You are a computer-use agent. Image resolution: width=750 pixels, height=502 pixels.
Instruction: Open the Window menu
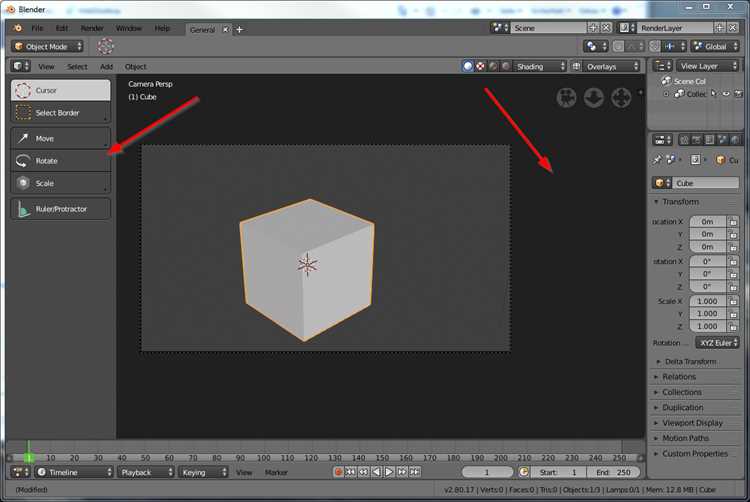click(129, 28)
